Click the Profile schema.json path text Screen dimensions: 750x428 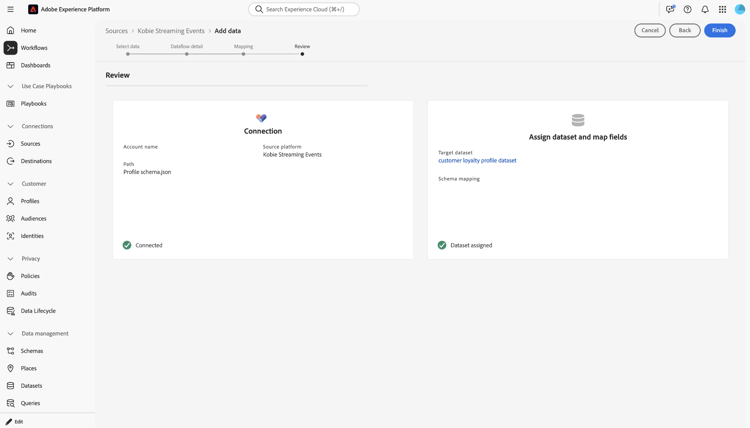[147, 172]
